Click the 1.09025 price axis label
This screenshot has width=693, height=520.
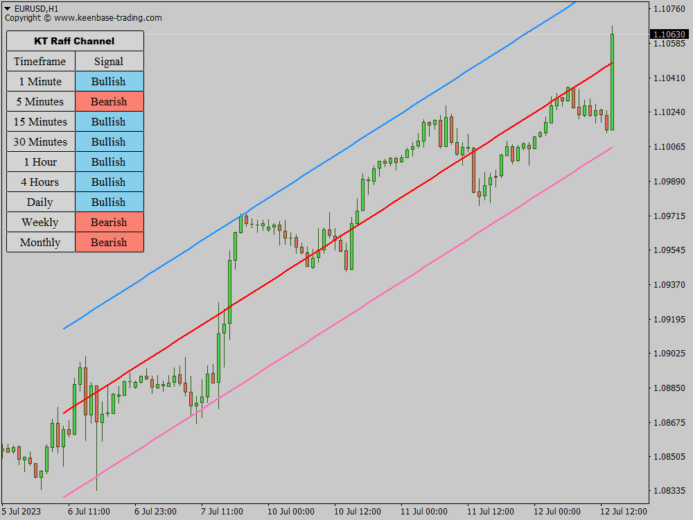click(669, 353)
